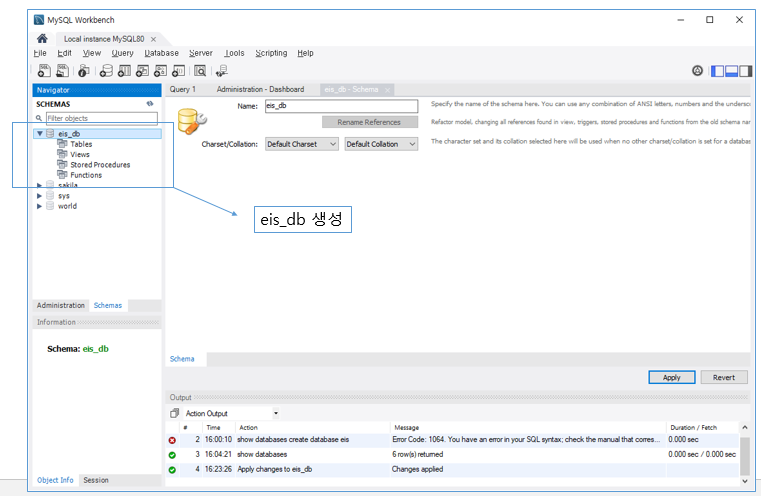
Task: Open the Default Collation dropdown
Action: pos(381,144)
